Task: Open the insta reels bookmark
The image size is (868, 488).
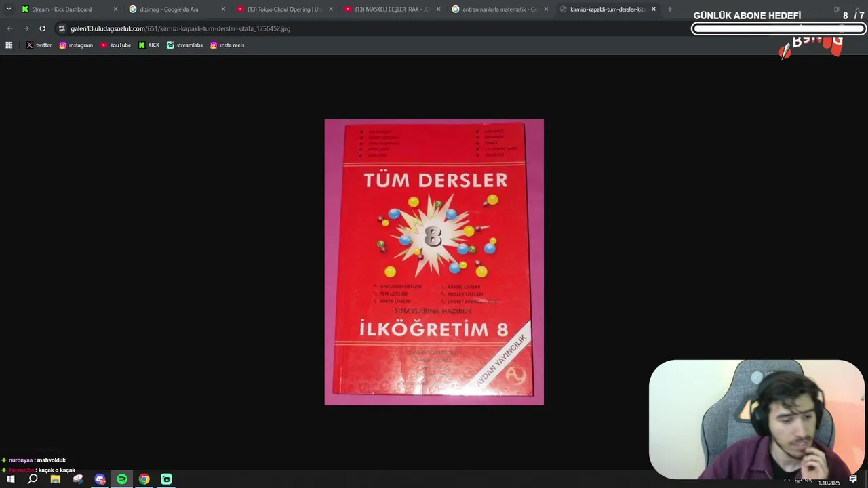Action: pyautogui.click(x=227, y=45)
